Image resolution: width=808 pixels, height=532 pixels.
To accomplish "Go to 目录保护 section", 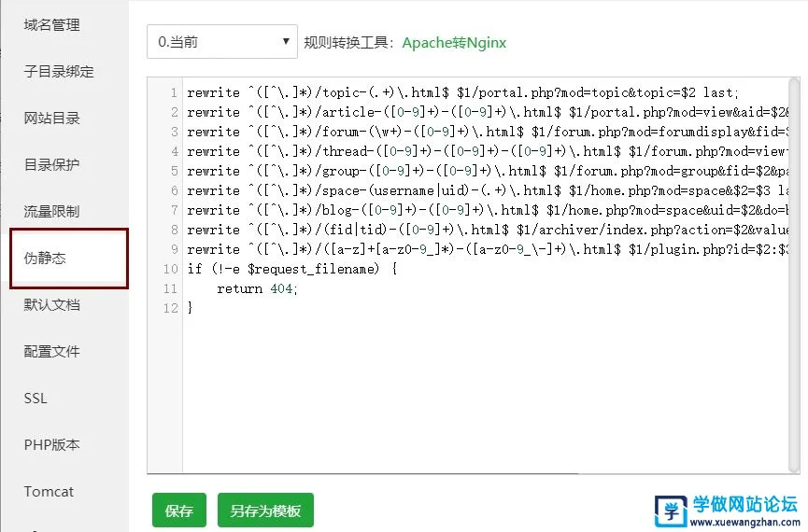I will (x=51, y=165).
